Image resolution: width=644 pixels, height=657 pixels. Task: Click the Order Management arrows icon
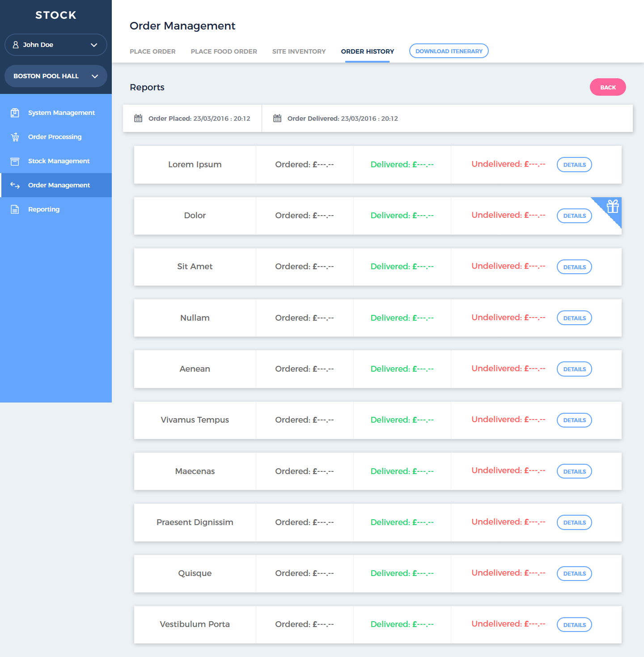point(15,185)
